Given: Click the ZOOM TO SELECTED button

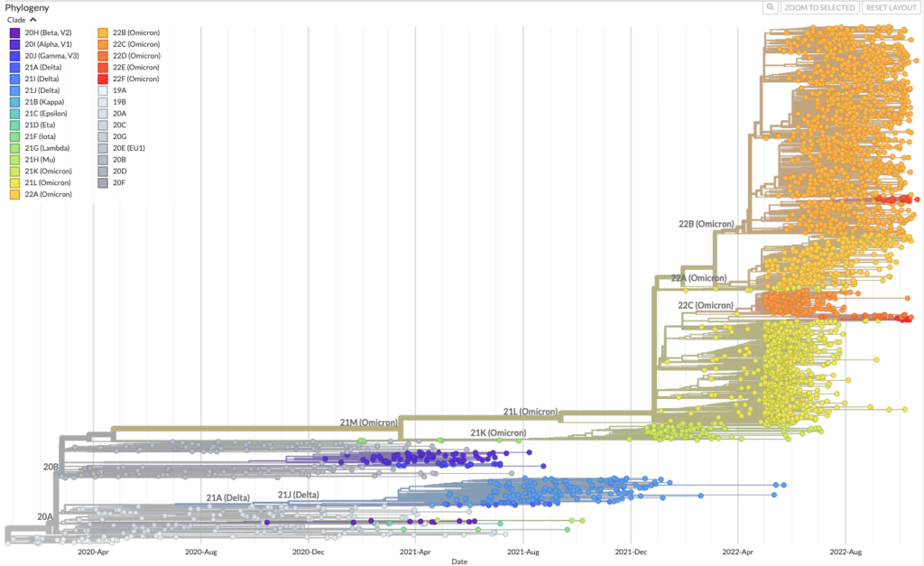Looking at the screenshot, I should coord(820,7).
